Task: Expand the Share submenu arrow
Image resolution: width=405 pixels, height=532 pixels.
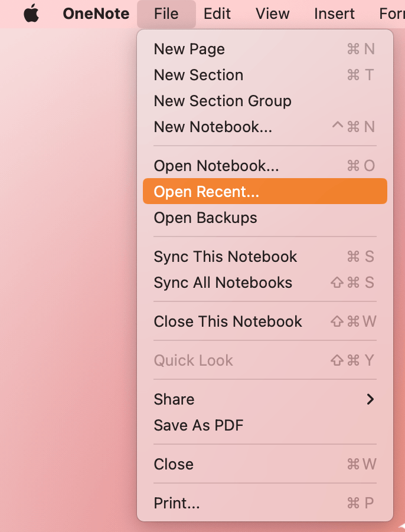Action: click(x=370, y=399)
